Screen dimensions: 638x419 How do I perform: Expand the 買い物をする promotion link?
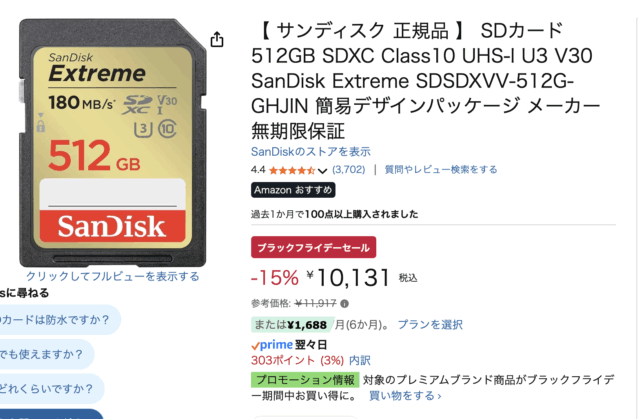point(405,396)
